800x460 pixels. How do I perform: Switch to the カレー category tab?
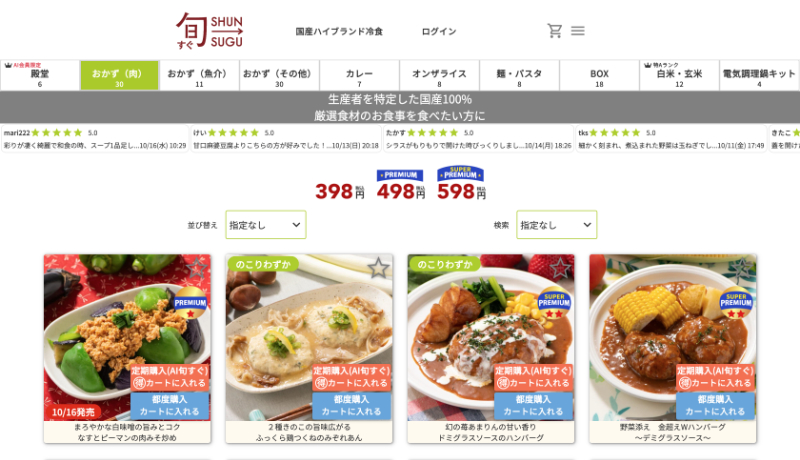[x=359, y=75]
